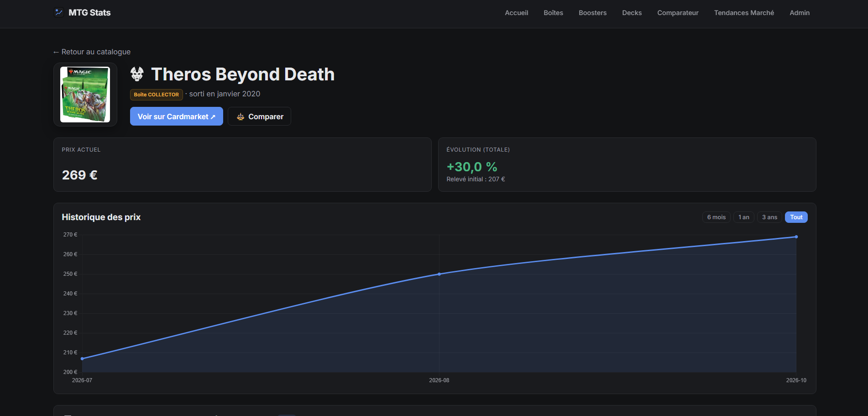The width and height of the screenshot is (868, 416).
Task: Click the sorti en janvier 2020 text
Action: click(225, 94)
